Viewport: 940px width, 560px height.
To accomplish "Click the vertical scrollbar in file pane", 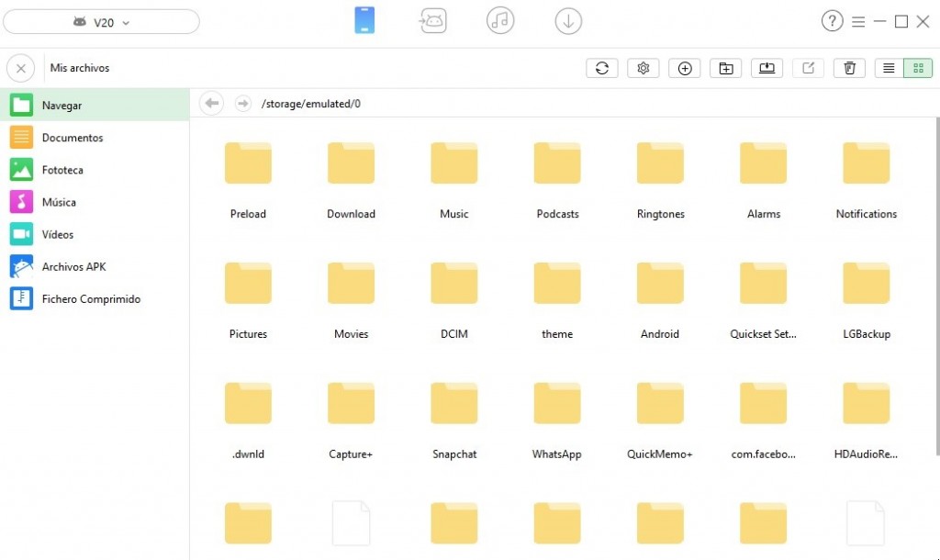I will [x=937, y=286].
